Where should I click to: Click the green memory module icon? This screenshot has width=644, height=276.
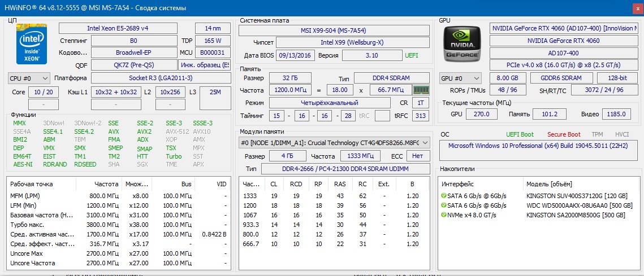click(420, 90)
